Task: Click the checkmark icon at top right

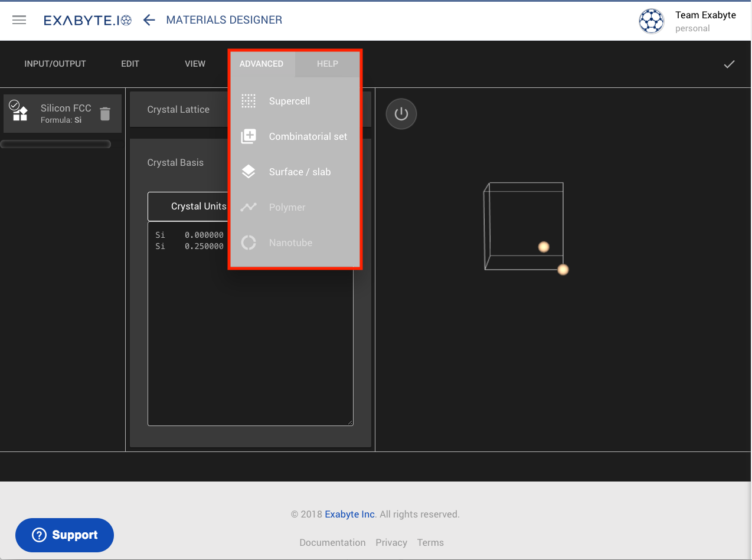Action: tap(729, 64)
